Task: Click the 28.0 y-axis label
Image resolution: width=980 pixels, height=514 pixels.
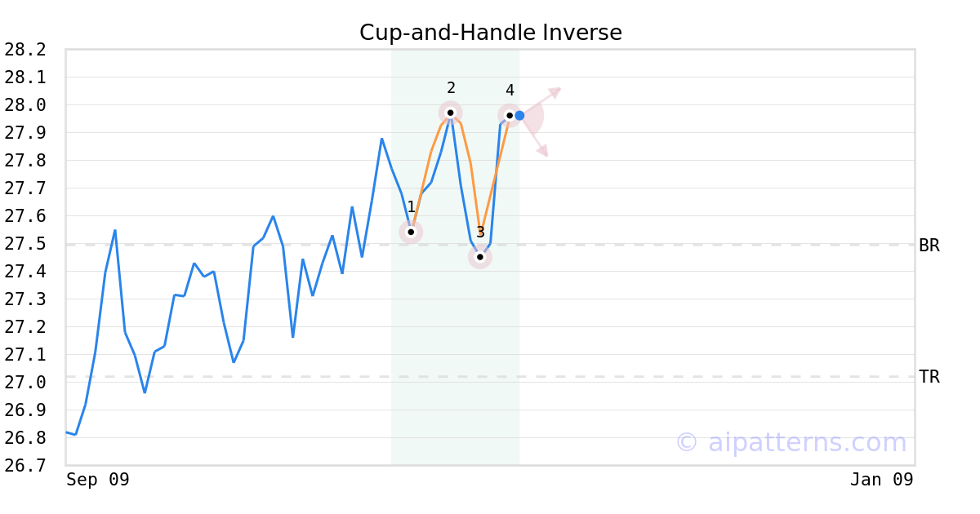Action: pos(24,105)
